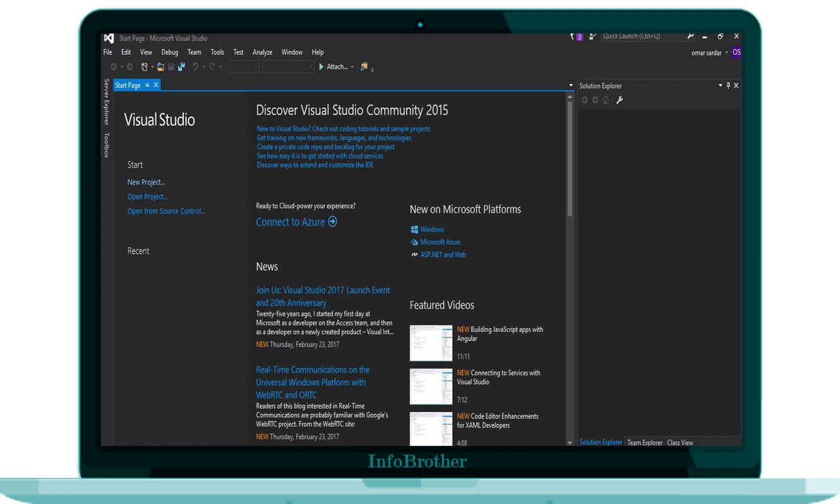The height and width of the screenshot is (504, 840).
Task: Open the Redo history dropdown arrow
Action: coord(221,67)
